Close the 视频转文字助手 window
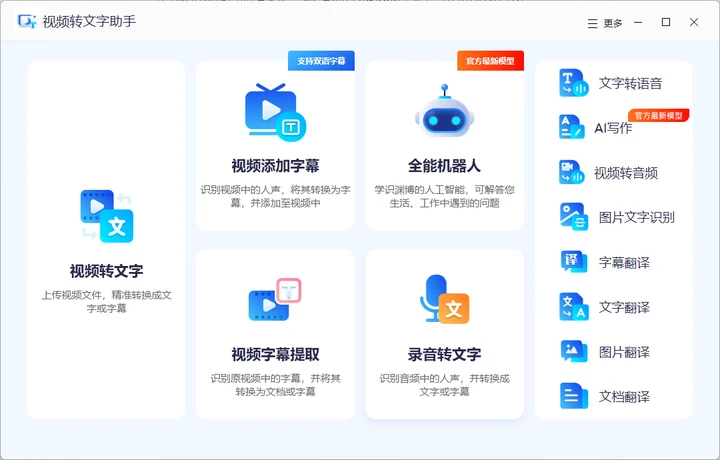Screen dimensions: 720x460 pos(694,22)
